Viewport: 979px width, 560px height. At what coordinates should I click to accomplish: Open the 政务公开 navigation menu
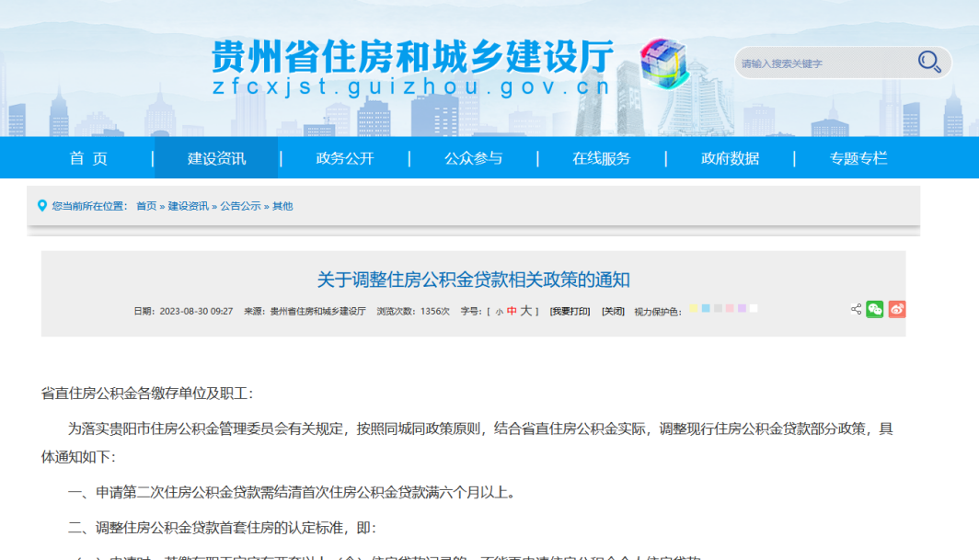345,158
